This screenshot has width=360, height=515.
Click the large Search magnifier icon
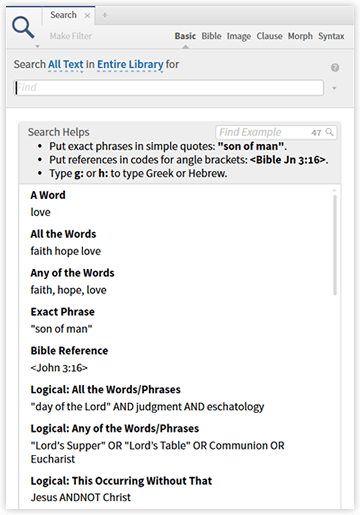[23, 27]
